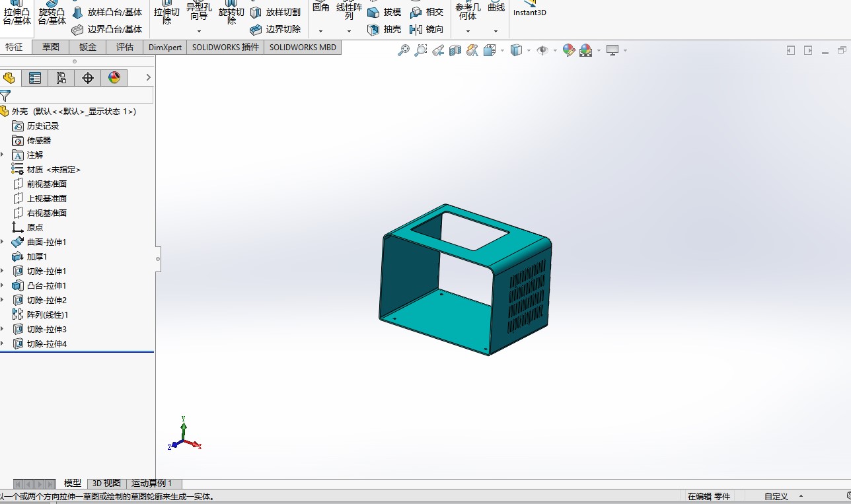This screenshot has width=851, height=504.
Task: Select root node 外壳 in feature tree
Action: (69, 111)
